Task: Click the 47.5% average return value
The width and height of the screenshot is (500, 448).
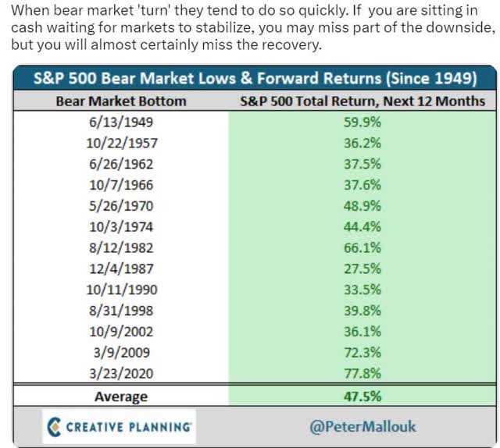Action: (x=362, y=396)
